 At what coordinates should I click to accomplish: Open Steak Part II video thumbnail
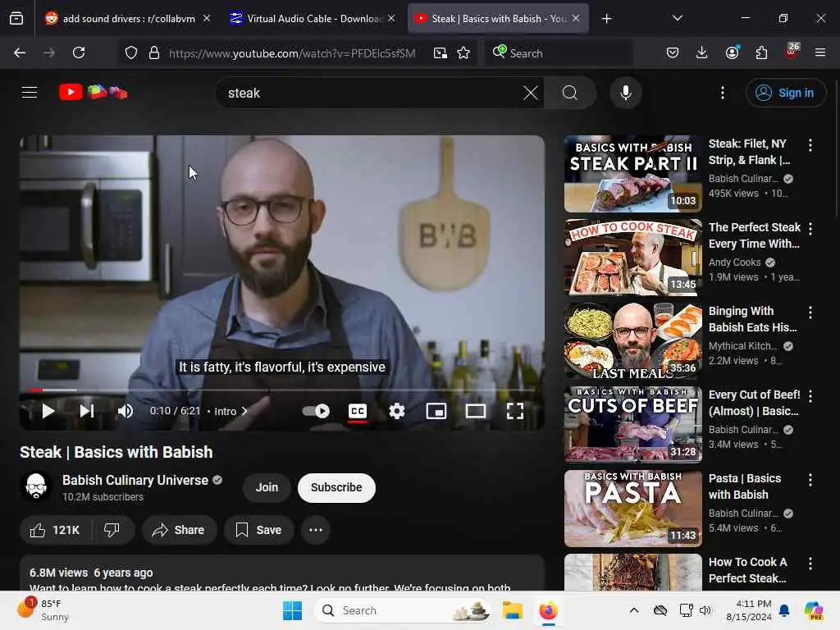pyautogui.click(x=632, y=174)
